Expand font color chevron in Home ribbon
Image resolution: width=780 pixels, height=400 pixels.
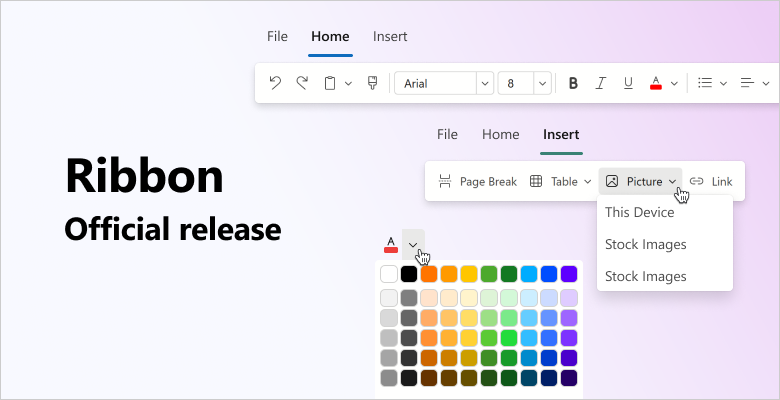(674, 84)
